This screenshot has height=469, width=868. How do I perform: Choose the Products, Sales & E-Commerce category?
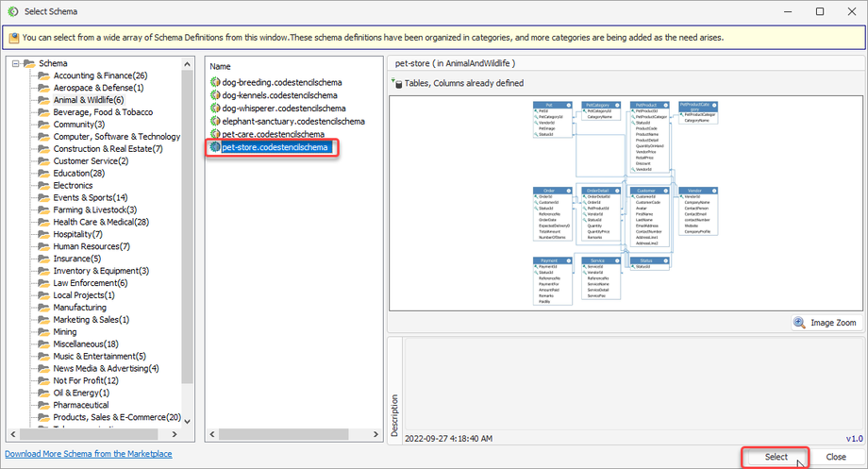pyautogui.click(x=116, y=417)
